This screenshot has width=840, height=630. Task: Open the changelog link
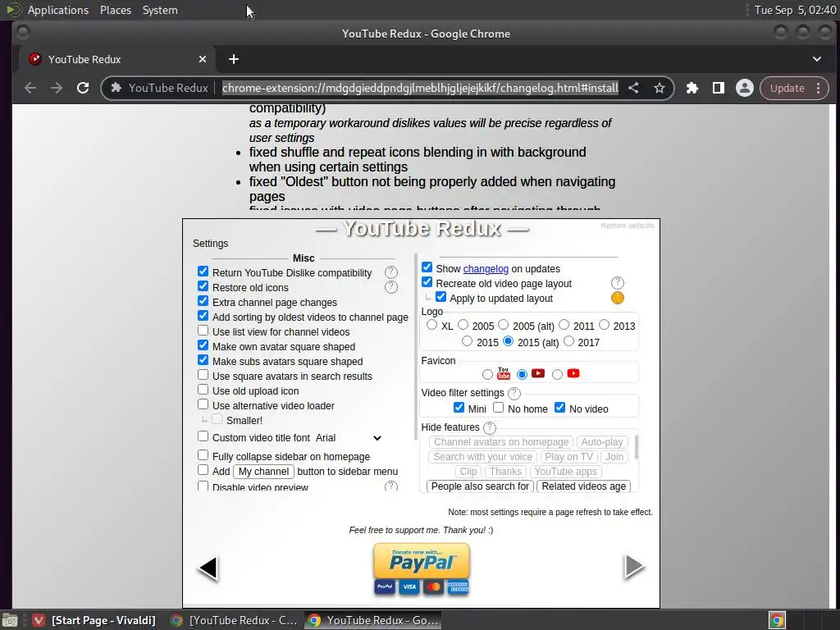click(x=486, y=268)
